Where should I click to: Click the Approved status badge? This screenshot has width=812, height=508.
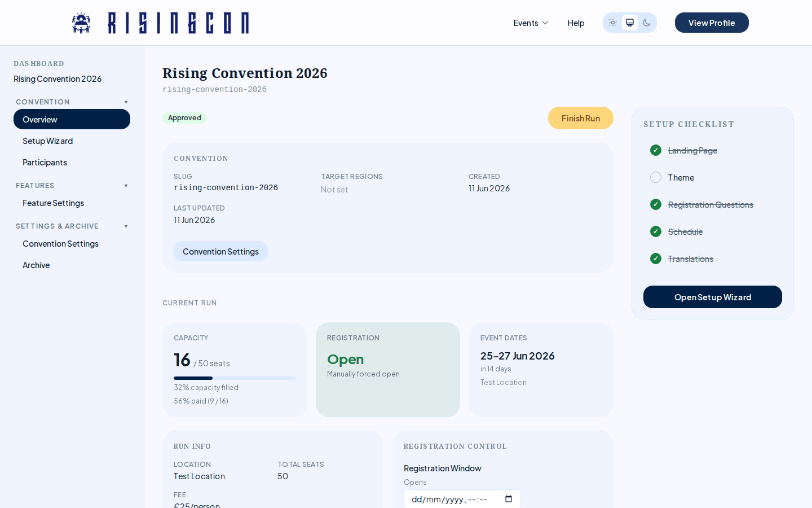(184, 118)
